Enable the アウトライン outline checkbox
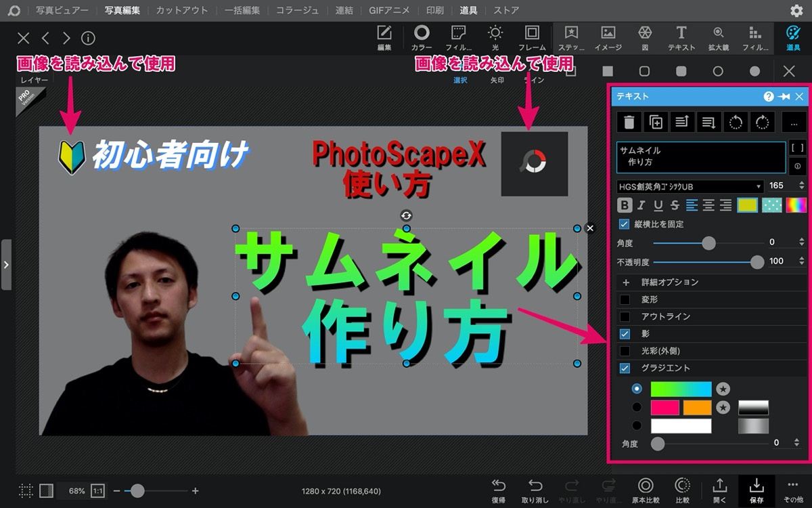 pyautogui.click(x=625, y=316)
